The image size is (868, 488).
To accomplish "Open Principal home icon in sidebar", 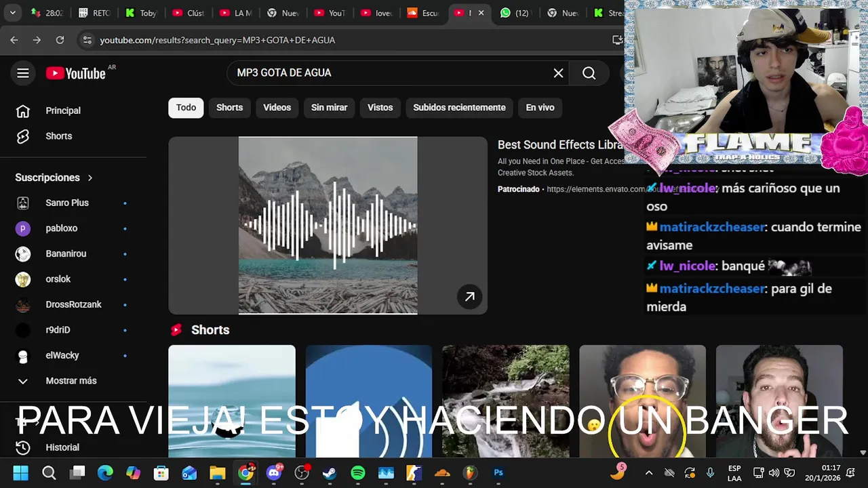I will [23, 110].
